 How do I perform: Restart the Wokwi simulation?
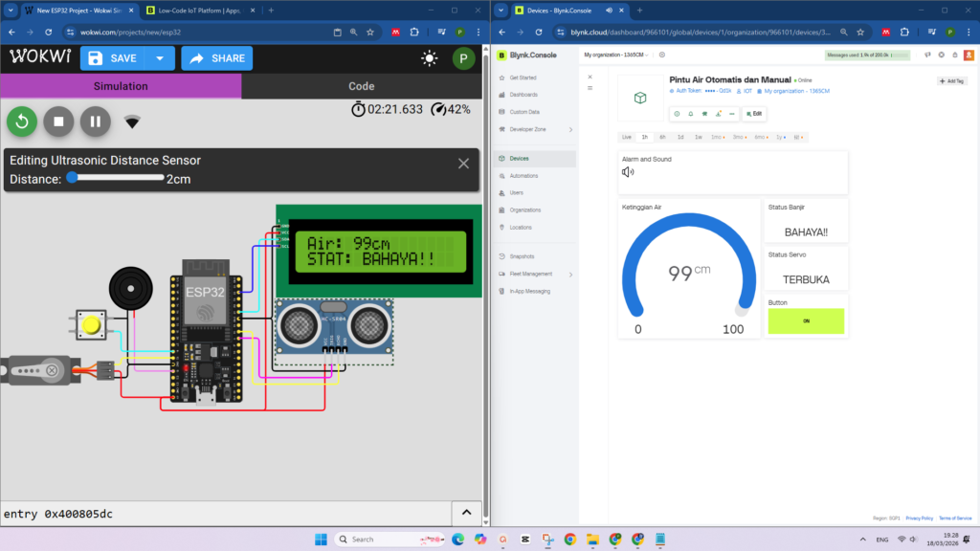pyautogui.click(x=22, y=121)
